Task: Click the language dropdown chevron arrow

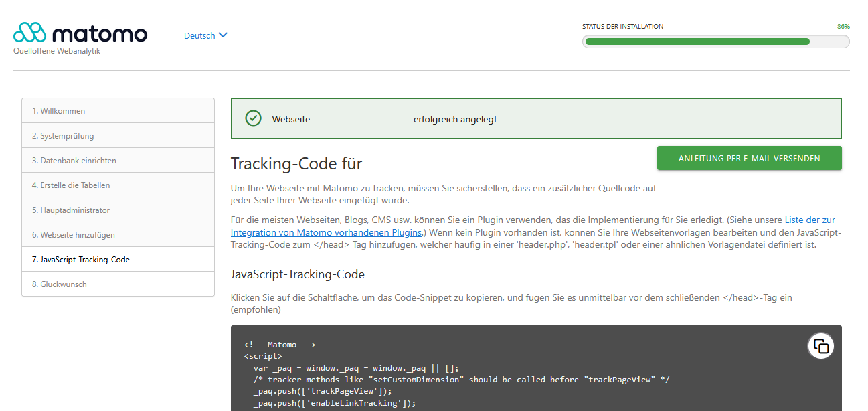Action: pyautogui.click(x=223, y=35)
